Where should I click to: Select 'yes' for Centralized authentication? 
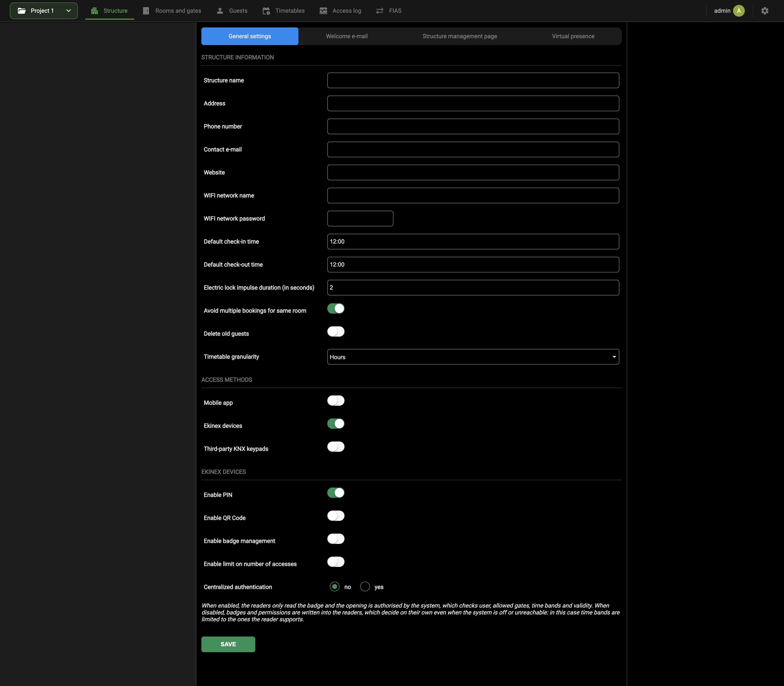(365, 587)
